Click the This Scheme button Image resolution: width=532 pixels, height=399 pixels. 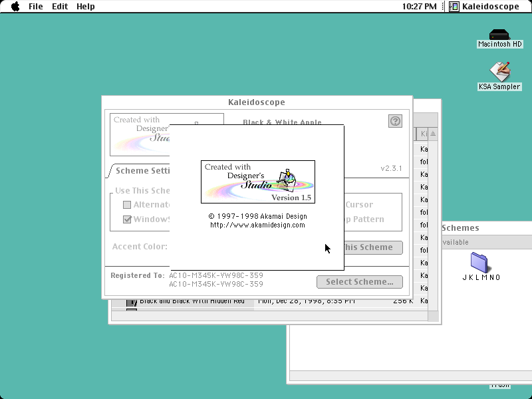(374, 247)
